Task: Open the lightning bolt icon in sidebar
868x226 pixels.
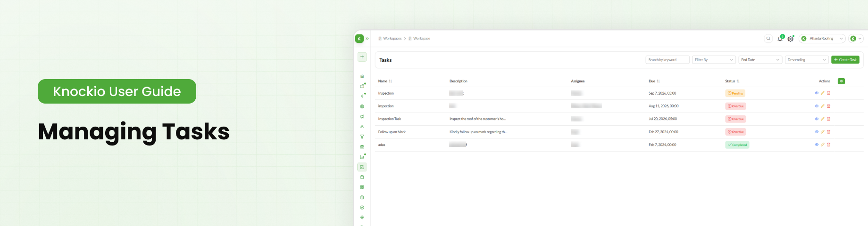Action: point(362,97)
